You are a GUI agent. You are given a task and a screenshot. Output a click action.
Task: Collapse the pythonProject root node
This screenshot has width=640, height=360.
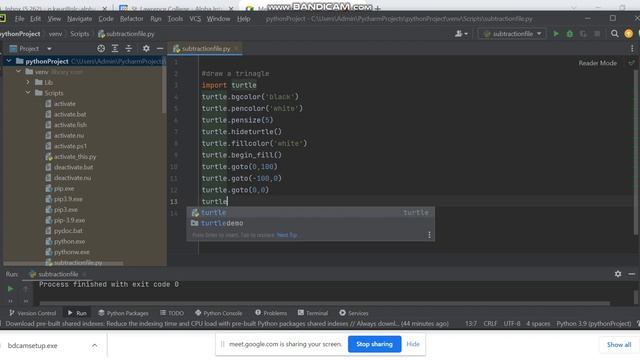tap(9, 61)
